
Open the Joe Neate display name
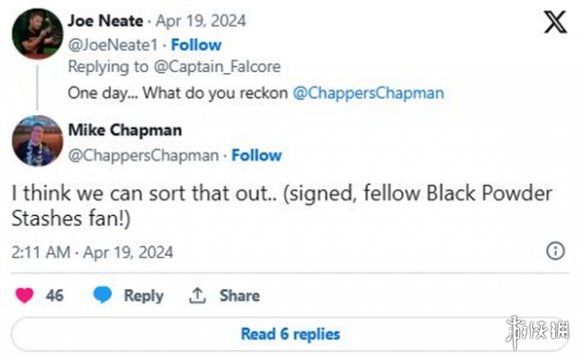click(105, 21)
